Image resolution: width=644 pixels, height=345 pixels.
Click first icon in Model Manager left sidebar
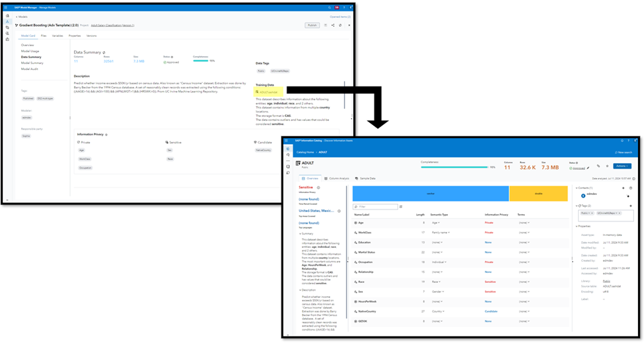pos(7,16)
